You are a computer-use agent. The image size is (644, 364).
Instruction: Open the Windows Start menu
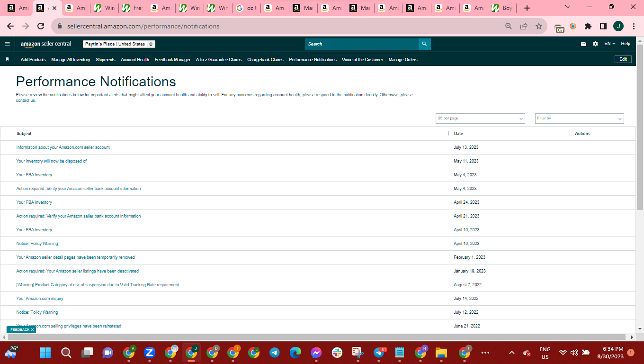45,353
